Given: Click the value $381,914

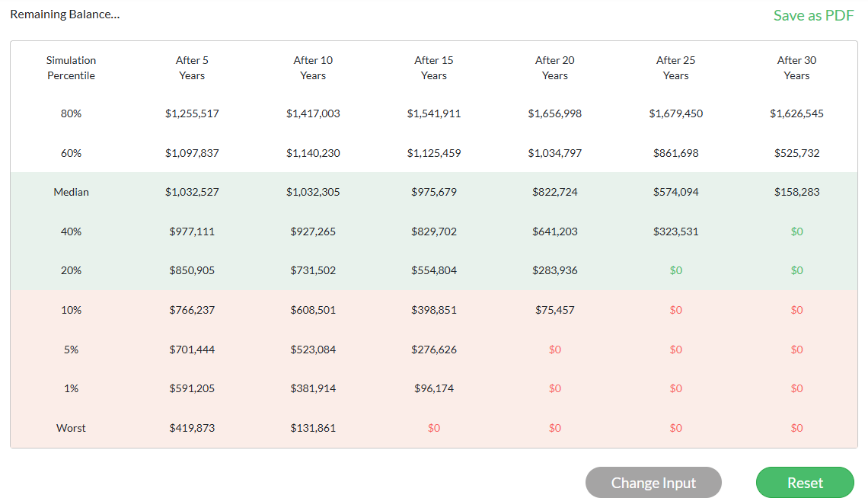Looking at the screenshot, I should point(313,388).
